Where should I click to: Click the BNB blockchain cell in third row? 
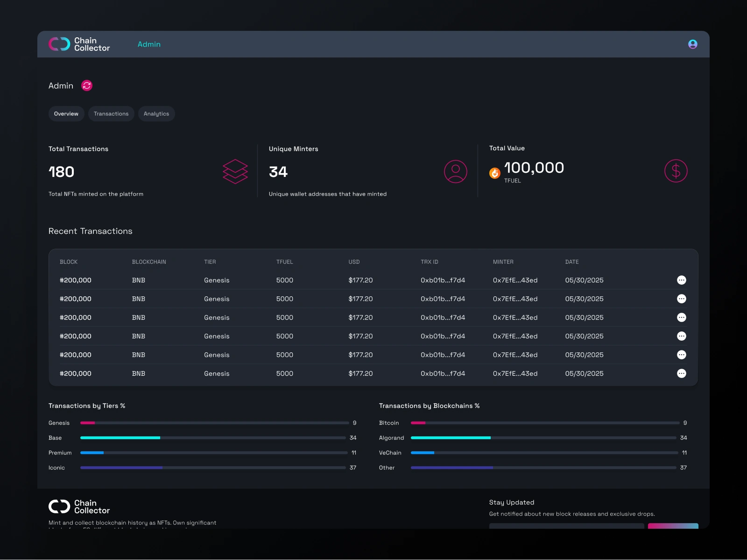click(139, 317)
